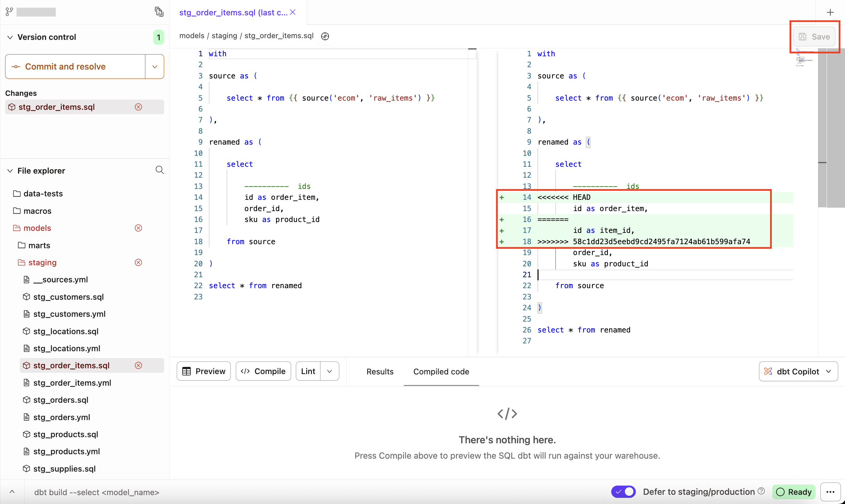This screenshot has height=504, width=845.
Task: Click the compass icon next to the breadcrumb path
Action: pos(325,36)
